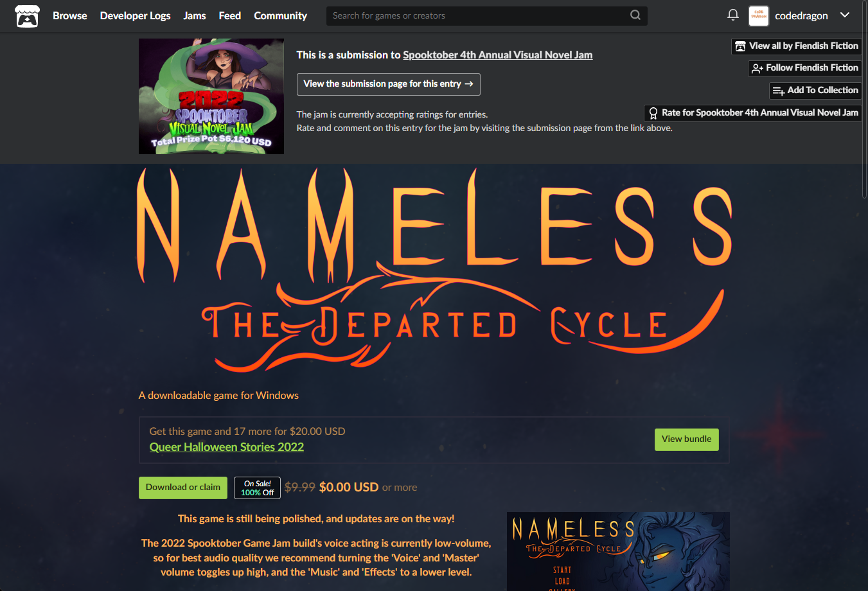Open the notifications bell
Image resolution: width=868 pixels, height=591 pixels.
(x=732, y=15)
